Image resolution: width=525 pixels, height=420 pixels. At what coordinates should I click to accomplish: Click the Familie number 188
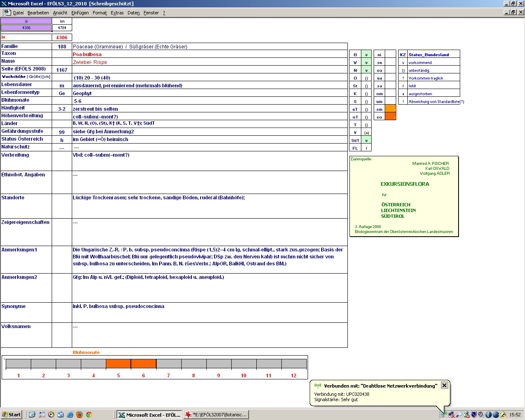(62, 46)
